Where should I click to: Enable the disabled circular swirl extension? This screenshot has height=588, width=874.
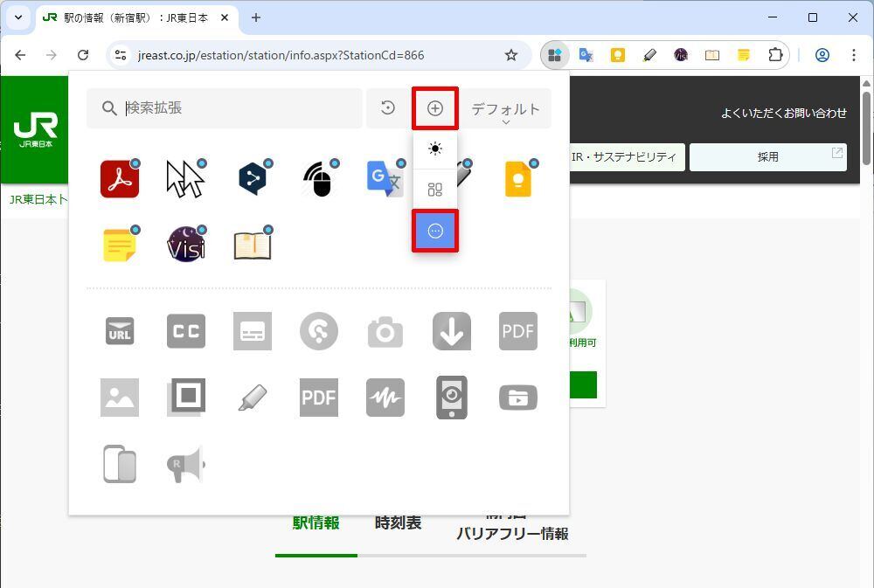[319, 331]
